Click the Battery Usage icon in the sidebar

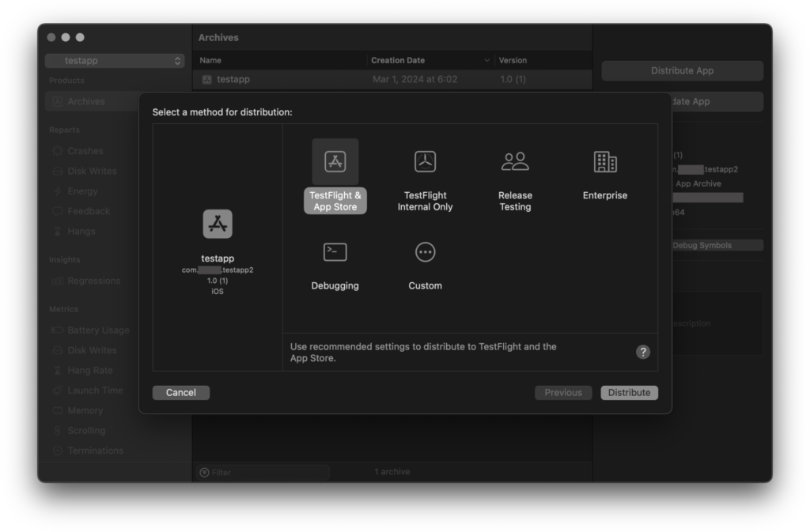point(57,330)
